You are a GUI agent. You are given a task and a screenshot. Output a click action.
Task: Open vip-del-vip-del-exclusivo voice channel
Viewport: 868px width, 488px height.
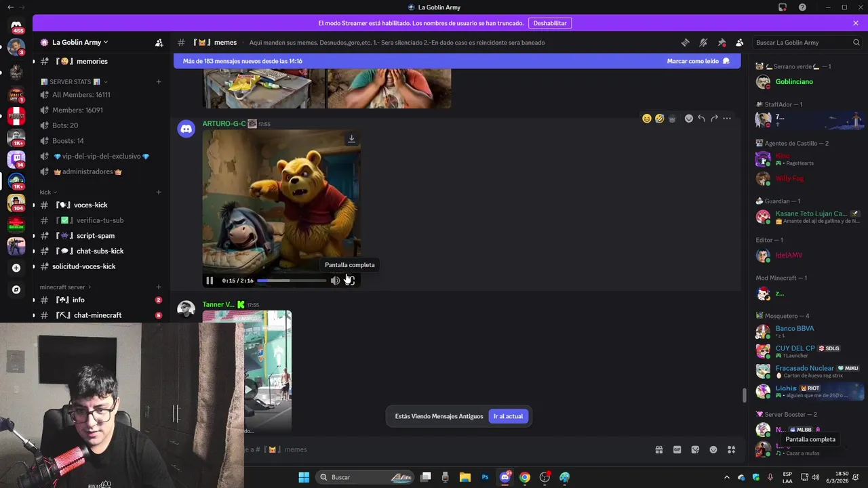(100, 156)
